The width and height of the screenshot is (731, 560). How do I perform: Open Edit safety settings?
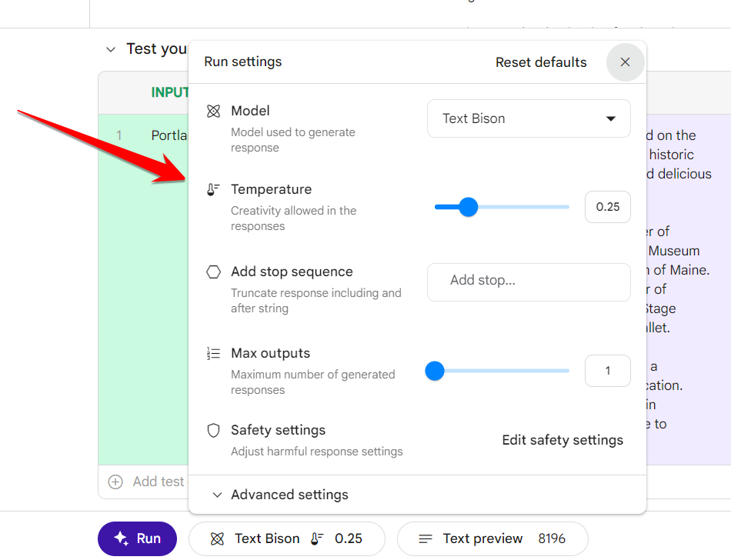coord(562,440)
